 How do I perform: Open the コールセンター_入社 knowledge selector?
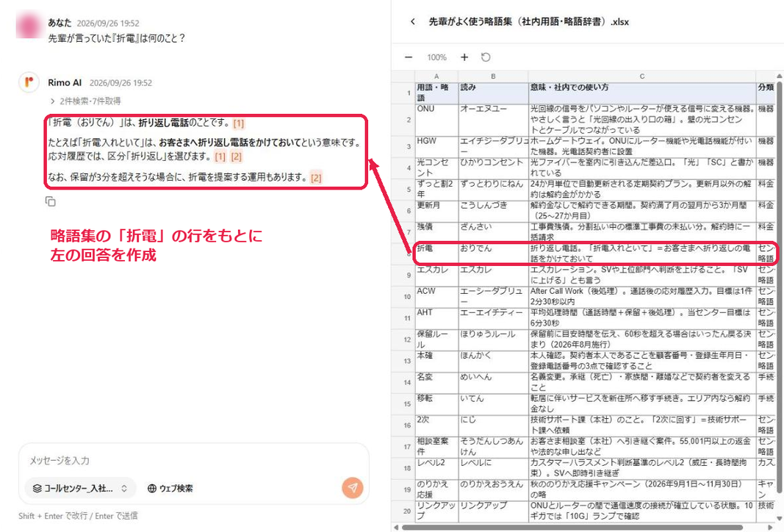click(80, 488)
